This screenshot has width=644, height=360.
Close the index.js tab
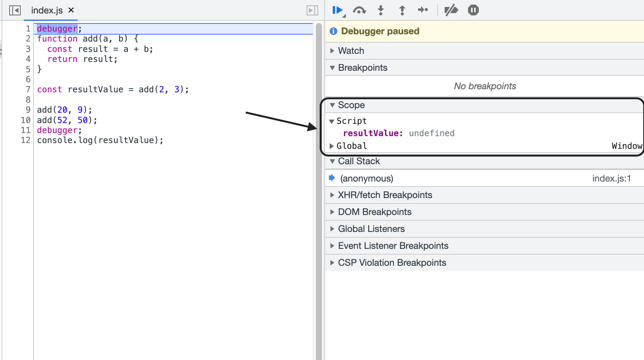click(71, 10)
